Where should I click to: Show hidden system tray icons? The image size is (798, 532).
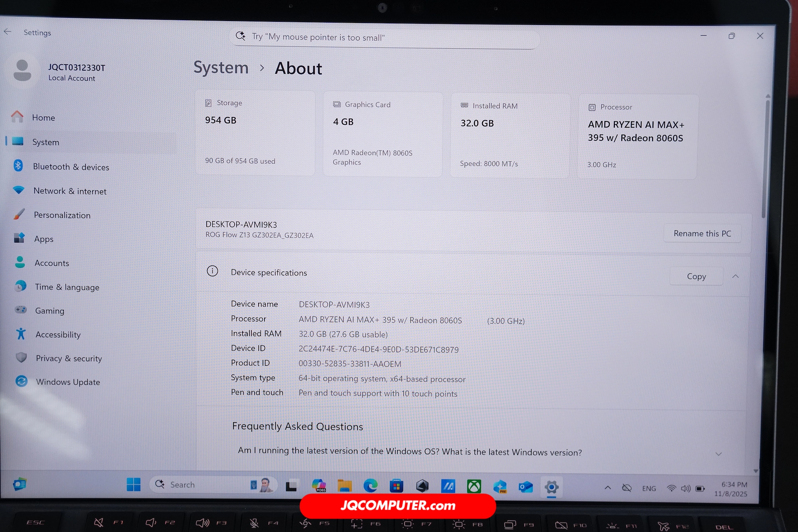coord(607,487)
